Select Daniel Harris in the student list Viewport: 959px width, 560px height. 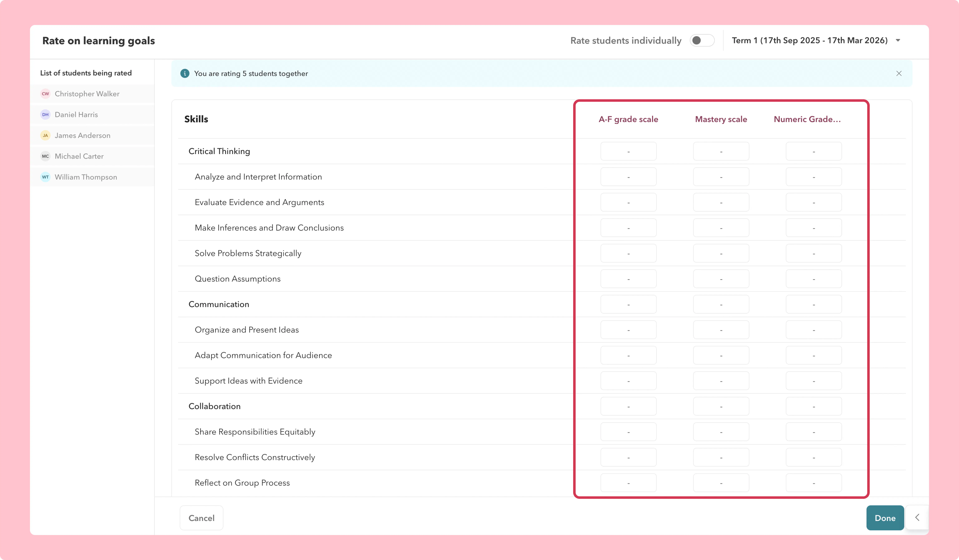pyautogui.click(x=92, y=115)
